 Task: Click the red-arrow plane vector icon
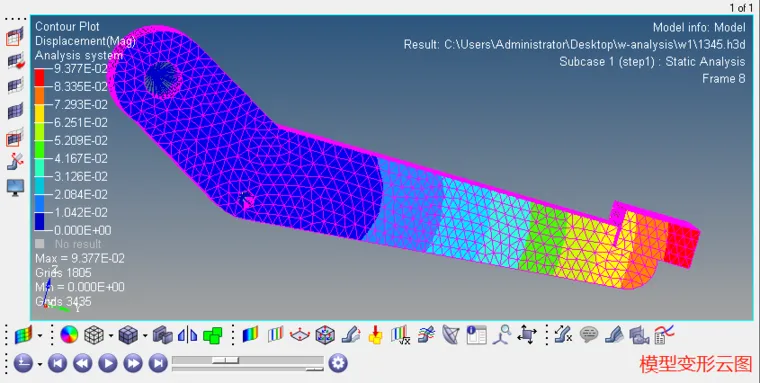[300, 335]
